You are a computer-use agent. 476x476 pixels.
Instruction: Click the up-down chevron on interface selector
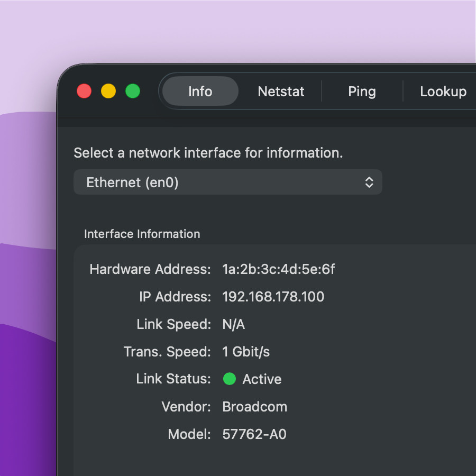point(369,182)
